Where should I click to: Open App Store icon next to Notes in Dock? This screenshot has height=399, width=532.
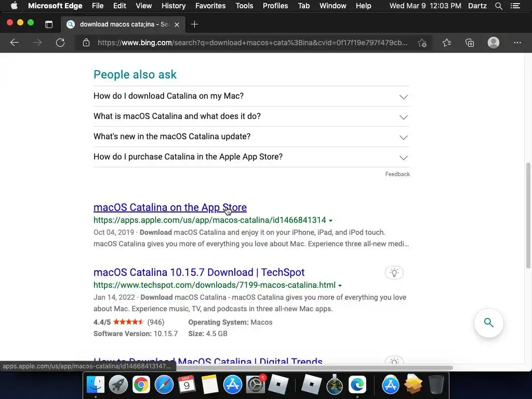(232, 385)
